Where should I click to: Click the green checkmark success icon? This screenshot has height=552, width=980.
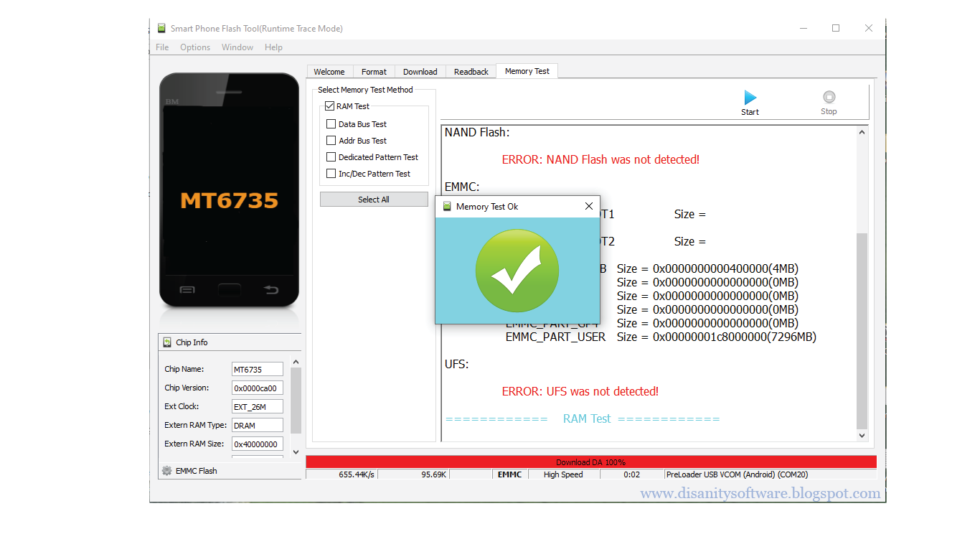(517, 271)
